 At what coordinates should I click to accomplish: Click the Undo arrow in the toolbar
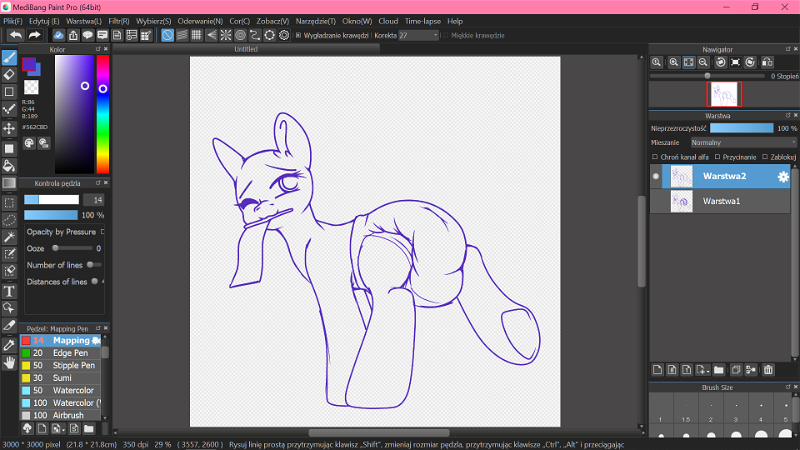(15, 35)
